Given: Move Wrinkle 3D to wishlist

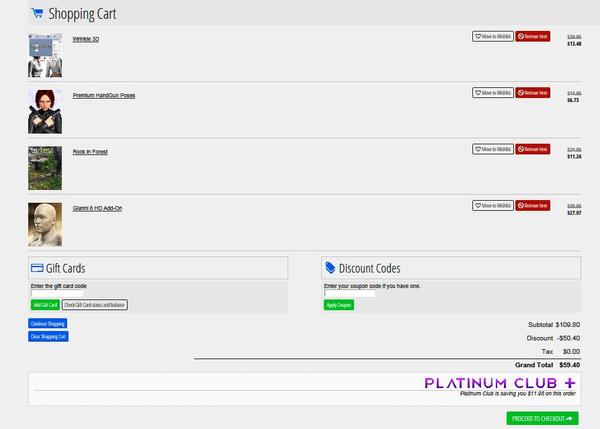Looking at the screenshot, I should [x=493, y=36].
